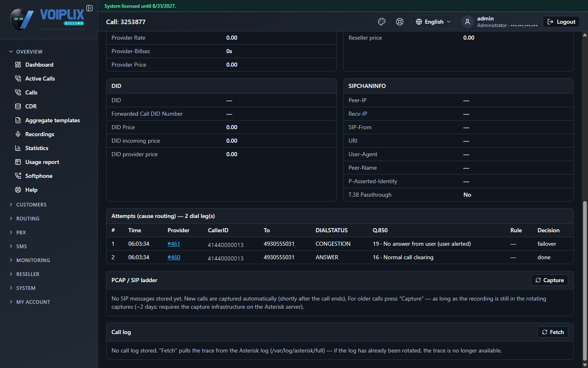This screenshot has width=588, height=368.
Task: Click the Usage report table icon
Action: click(18, 162)
